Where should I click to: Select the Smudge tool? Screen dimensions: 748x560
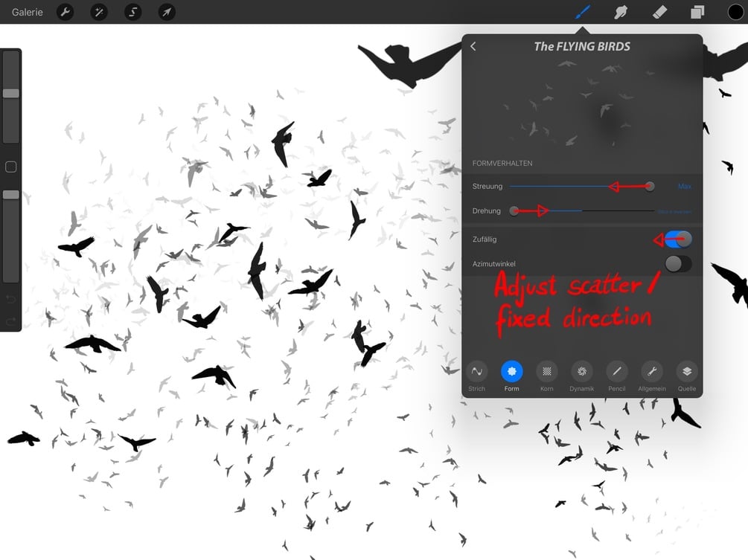coord(621,12)
